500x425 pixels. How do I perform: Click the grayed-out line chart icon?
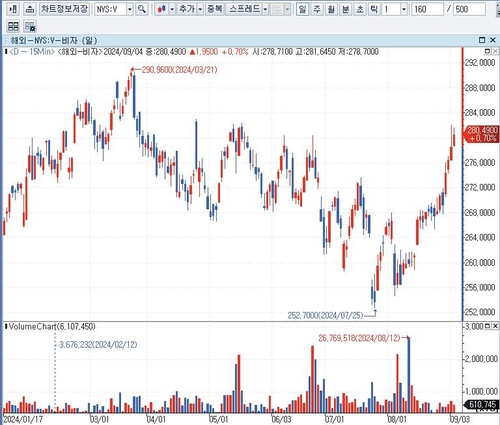coord(277,9)
